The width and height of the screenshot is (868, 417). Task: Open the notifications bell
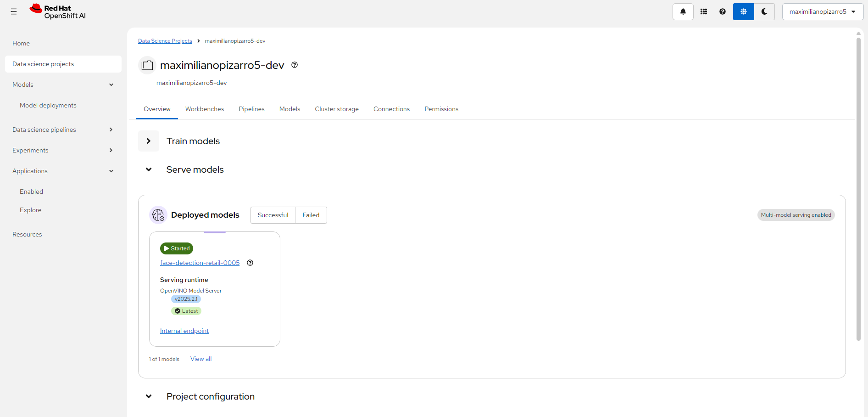[x=683, y=11]
